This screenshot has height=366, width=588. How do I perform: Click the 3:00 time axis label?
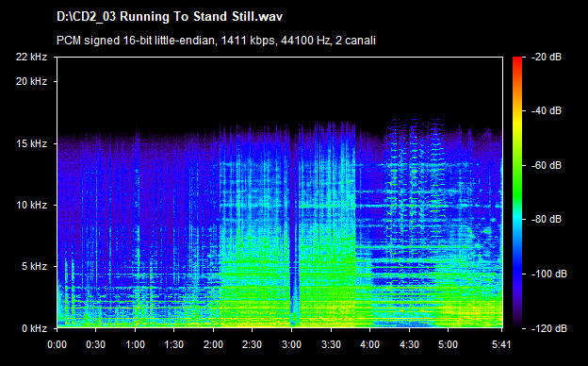pos(291,344)
